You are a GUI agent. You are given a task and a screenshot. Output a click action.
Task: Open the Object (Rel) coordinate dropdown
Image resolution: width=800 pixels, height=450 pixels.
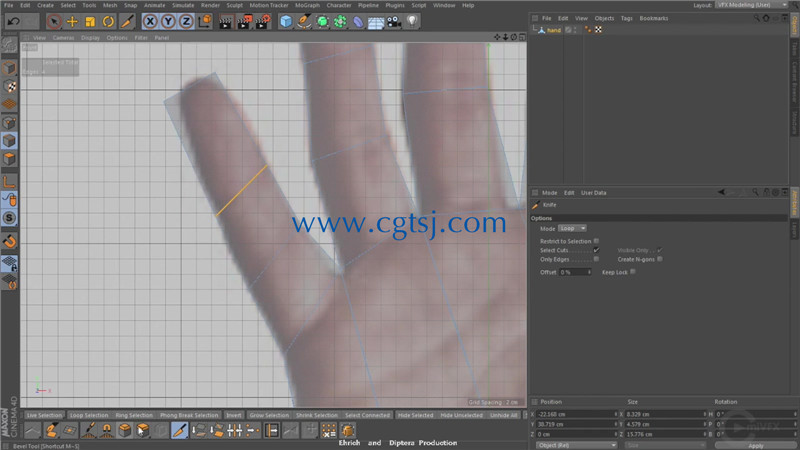tap(576, 445)
